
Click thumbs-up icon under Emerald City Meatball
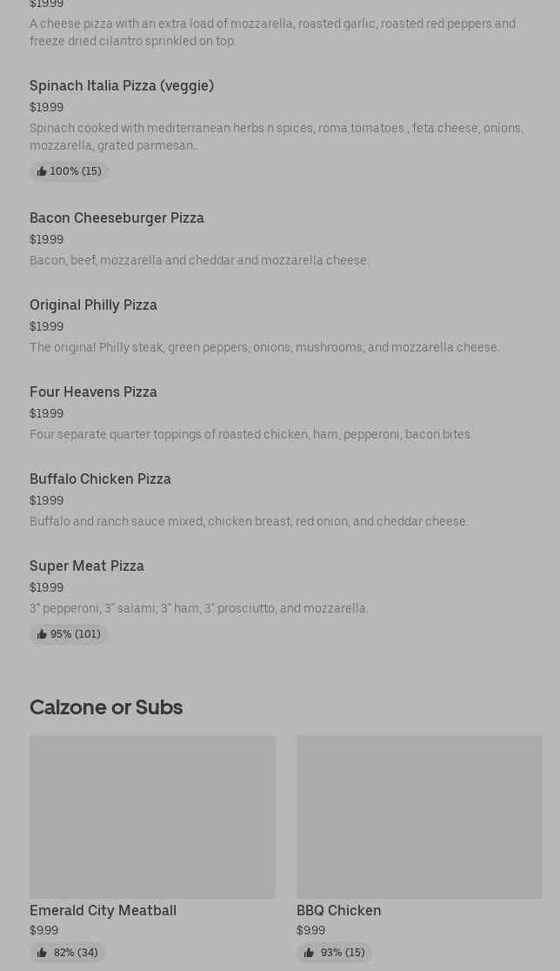click(42, 953)
